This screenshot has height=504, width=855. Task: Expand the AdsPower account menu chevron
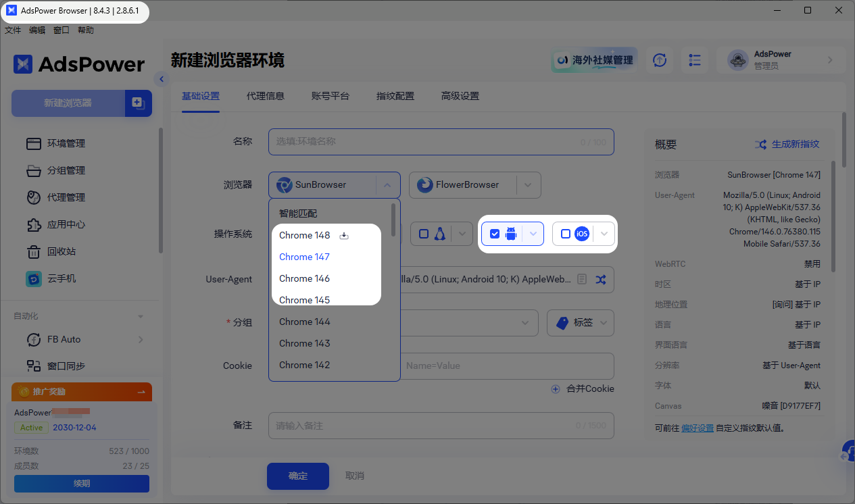[830, 60]
